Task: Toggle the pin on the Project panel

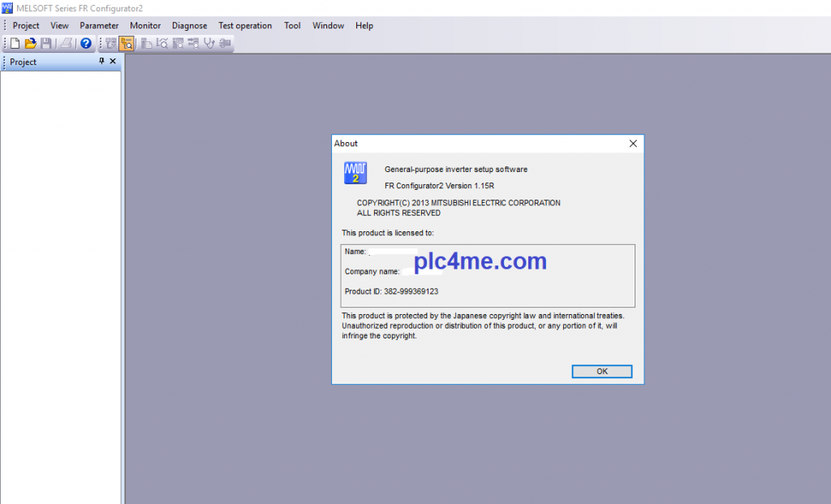Action: (x=101, y=62)
